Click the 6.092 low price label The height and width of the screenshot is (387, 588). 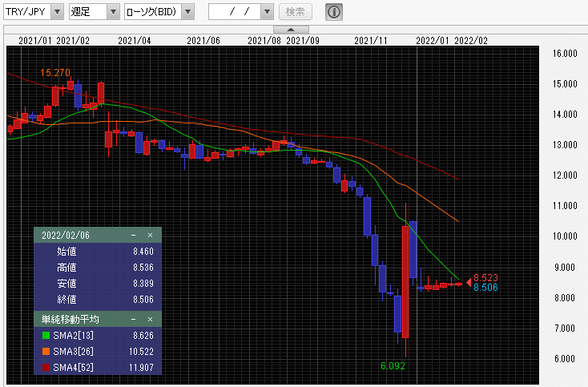pos(393,366)
